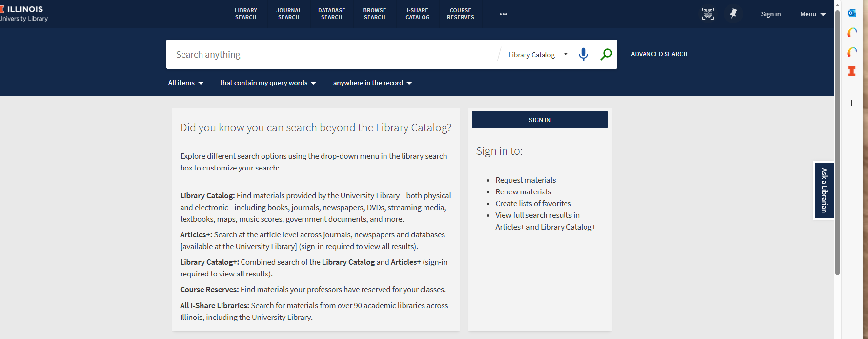Expand 'that contain my query words' dropdown
This screenshot has width=868, height=339.
[x=267, y=83]
